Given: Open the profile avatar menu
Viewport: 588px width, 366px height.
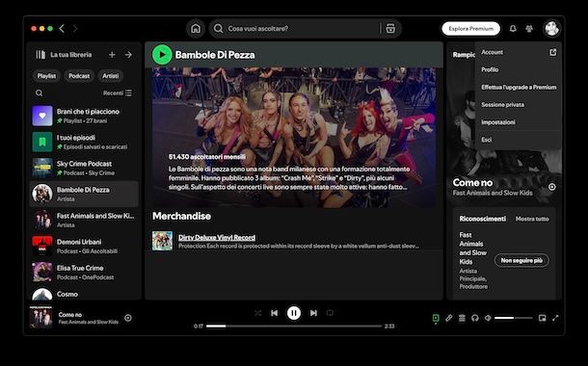Looking at the screenshot, I should pos(551,29).
